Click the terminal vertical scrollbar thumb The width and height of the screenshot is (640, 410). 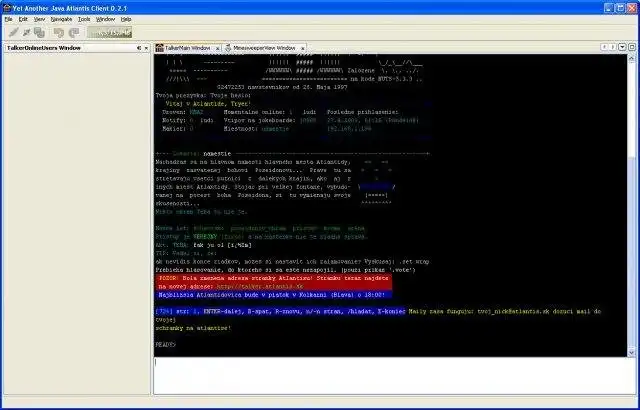click(x=631, y=253)
